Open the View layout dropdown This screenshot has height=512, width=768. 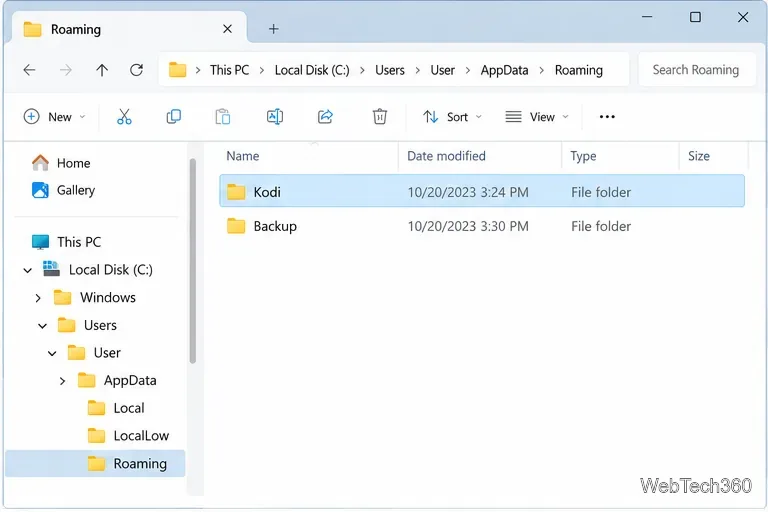coord(537,117)
